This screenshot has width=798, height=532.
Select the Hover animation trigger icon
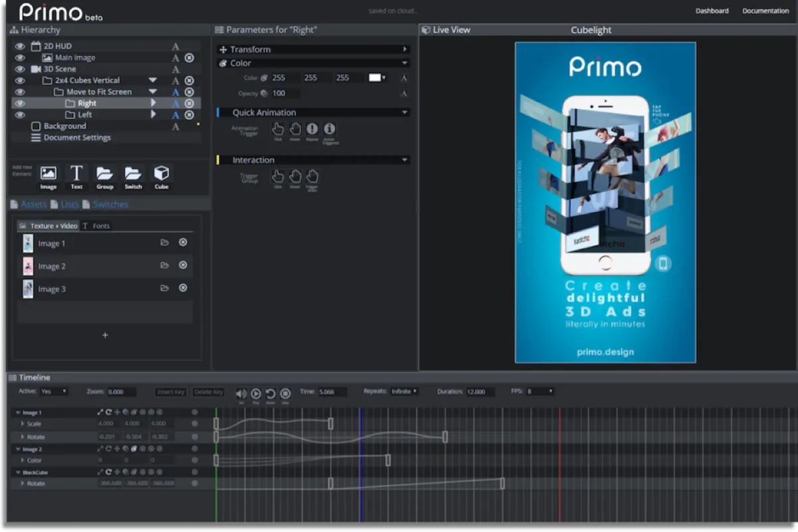(295, 130)
